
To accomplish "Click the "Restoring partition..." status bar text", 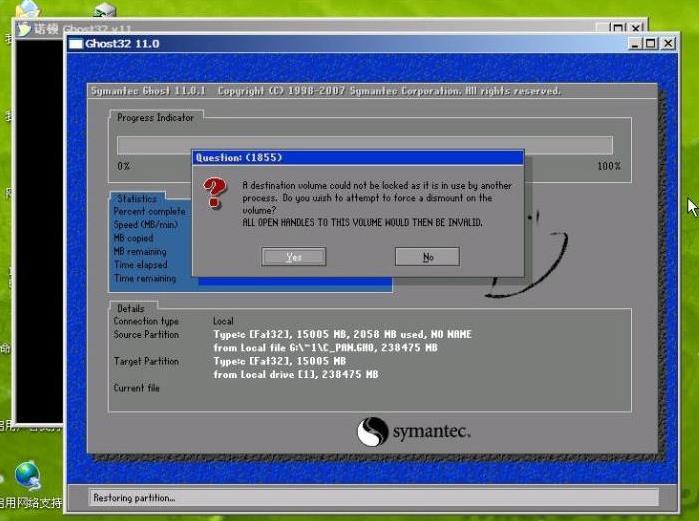I will coord(134,498).
